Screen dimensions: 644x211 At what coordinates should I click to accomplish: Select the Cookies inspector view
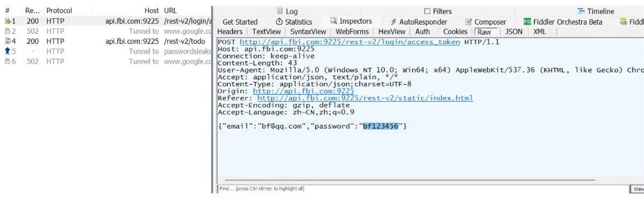point(456,32)
